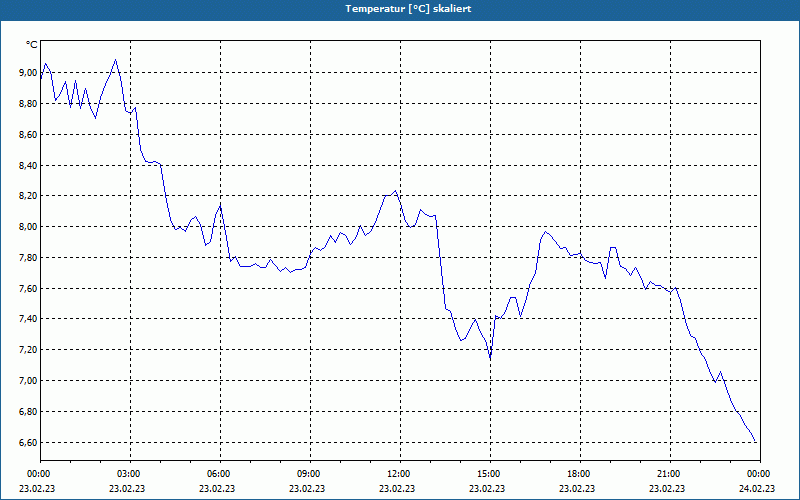This screenshot has width=800, height=500.
Task: Click the 23.02.23 date under 18:00
Action: (577, 488)
